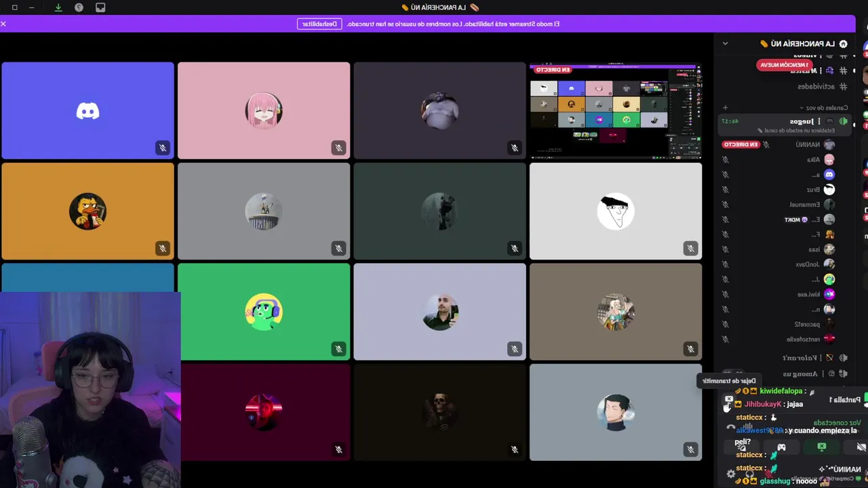Open user settings gear icon
Image resolution: width=868 pixels, height=488 pixels.
pyautogui.click(x=730, y=474)
